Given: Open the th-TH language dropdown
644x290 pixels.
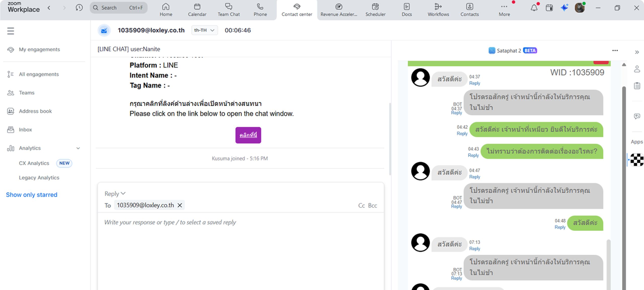Looking at the screenshot, I should 204,30.
